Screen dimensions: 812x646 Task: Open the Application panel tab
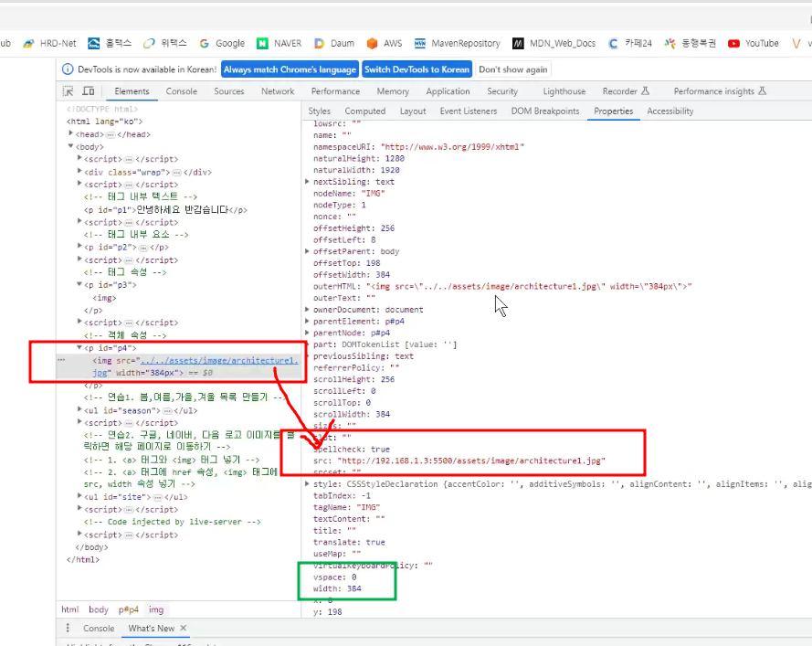(448, 91)
